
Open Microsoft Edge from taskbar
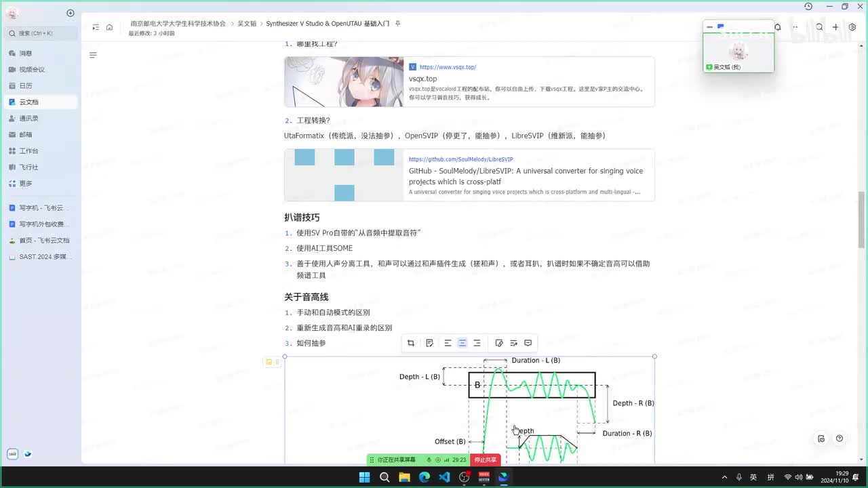[x=425, y=477]
